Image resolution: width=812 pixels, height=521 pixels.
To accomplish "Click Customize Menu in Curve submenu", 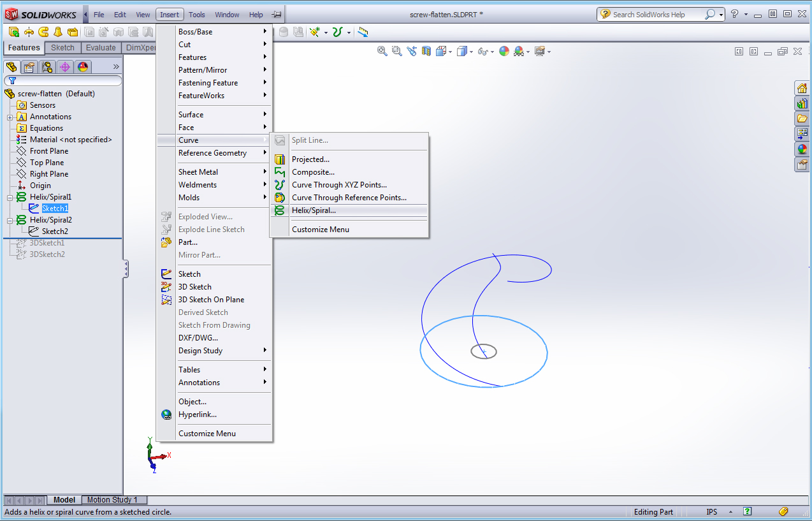I will point(320,230).
